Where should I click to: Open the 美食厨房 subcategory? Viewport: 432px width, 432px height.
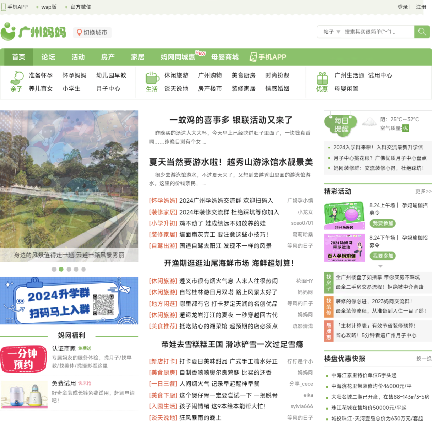tap(244, 75)
